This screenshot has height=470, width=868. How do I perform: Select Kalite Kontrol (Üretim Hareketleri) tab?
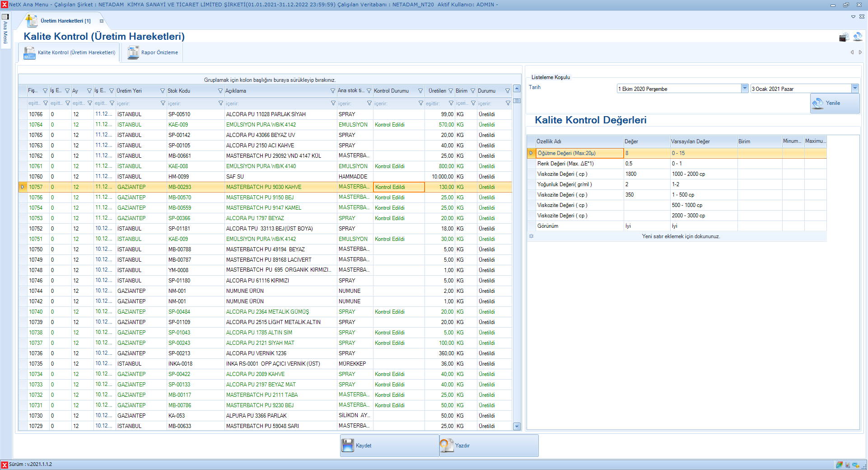[x=70, y=52]
